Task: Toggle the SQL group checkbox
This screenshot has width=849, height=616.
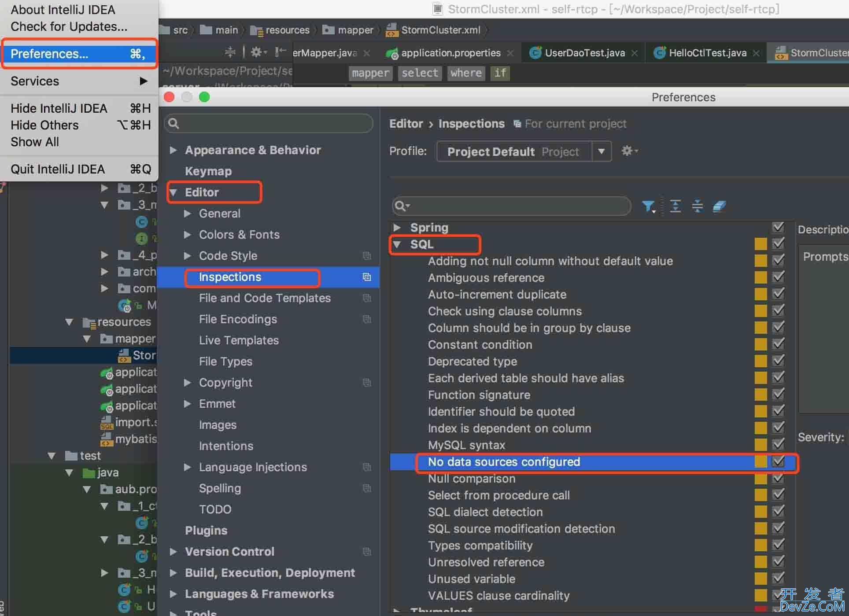Action: (x=779, y=243)
